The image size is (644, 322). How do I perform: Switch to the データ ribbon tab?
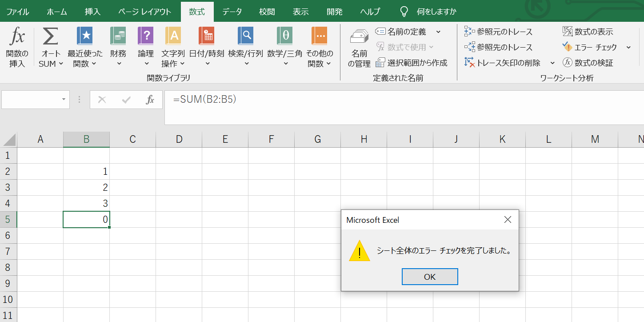(x=232, y=12)
